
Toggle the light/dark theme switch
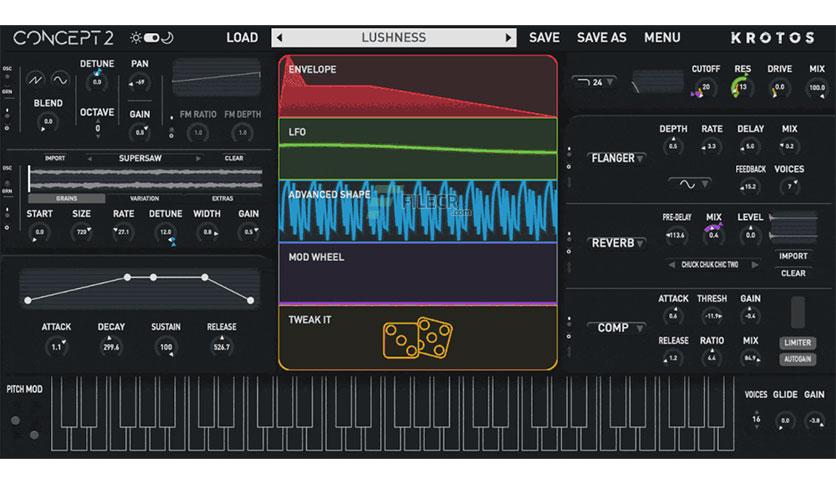(151, 38)
